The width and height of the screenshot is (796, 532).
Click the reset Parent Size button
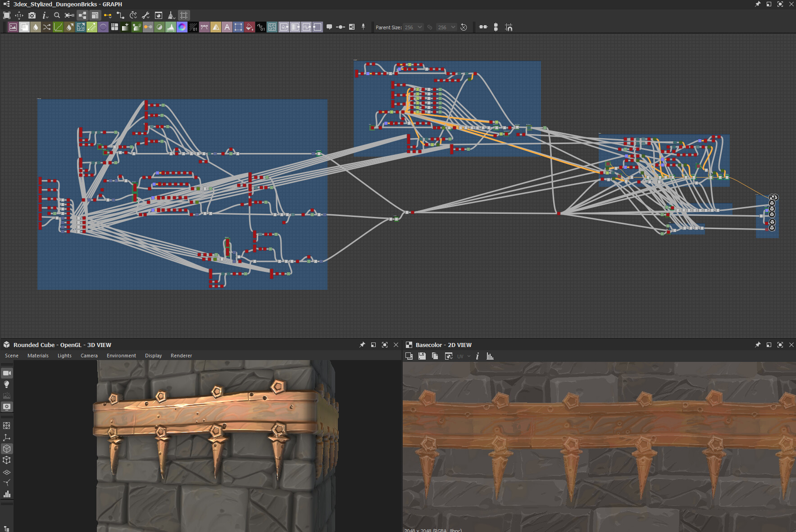464,27
